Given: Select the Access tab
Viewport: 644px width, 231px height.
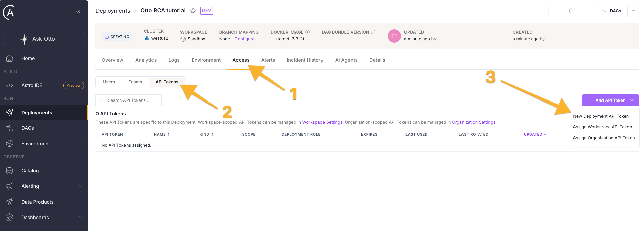Looking at the screenshot, I should pos(241,60).
